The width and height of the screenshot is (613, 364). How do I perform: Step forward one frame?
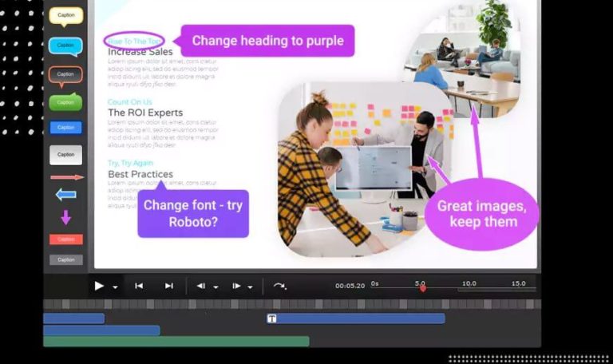click(236, 287)
